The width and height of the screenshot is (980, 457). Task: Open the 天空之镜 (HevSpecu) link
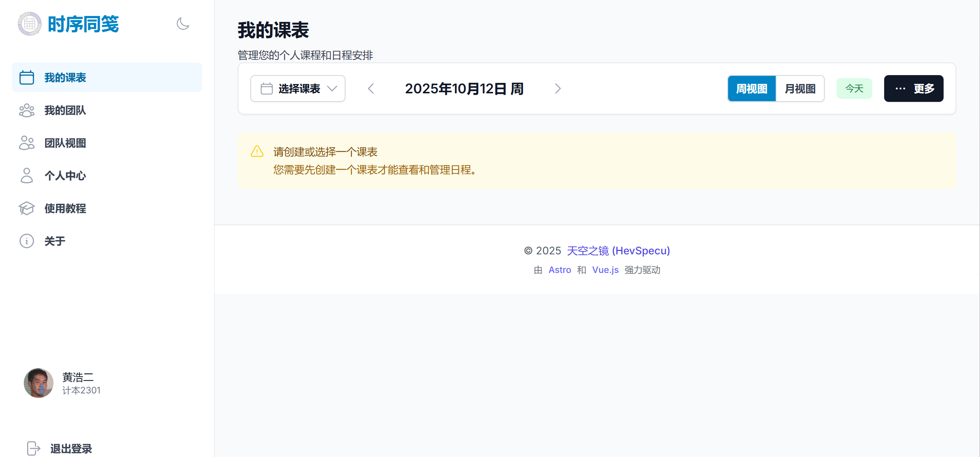618,251
